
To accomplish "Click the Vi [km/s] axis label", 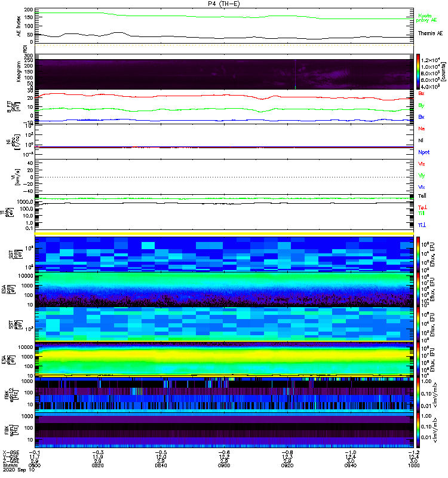I will click(16, 177).
